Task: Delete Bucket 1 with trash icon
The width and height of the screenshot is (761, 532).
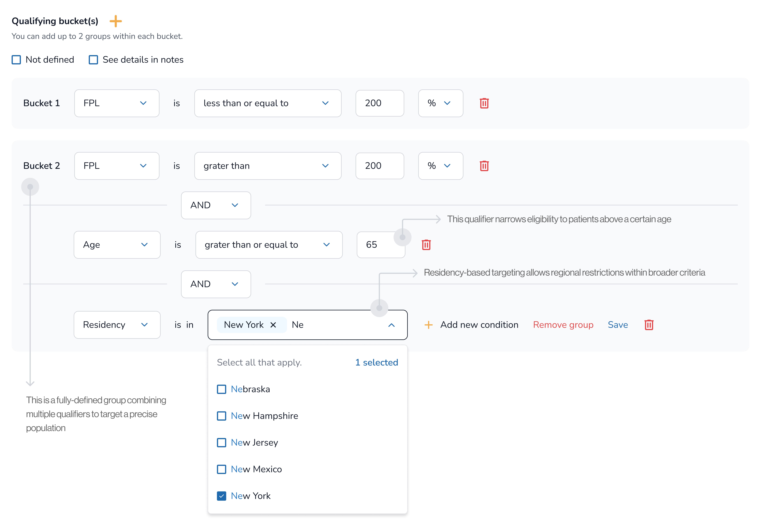Action: 484,103
